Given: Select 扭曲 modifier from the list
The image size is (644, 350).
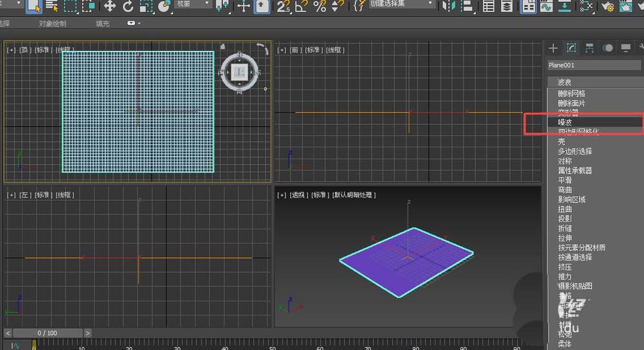Looking at the screenshot, I should 565,209.
